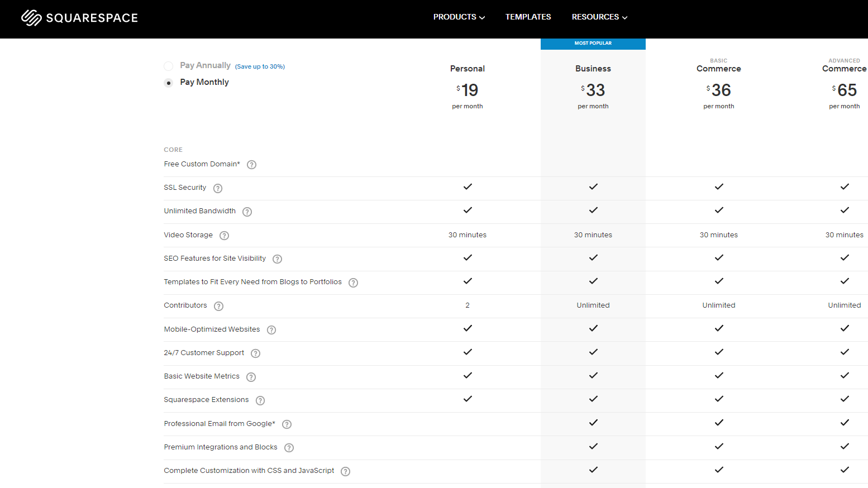Click the Contributors help icon
Viewport: 868px width, 488px height.
219,306
